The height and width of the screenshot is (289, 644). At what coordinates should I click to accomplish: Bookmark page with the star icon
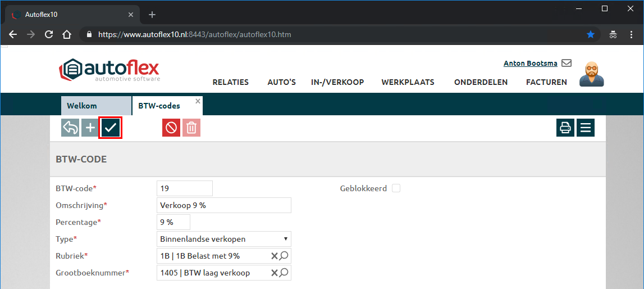pos(591,34)
